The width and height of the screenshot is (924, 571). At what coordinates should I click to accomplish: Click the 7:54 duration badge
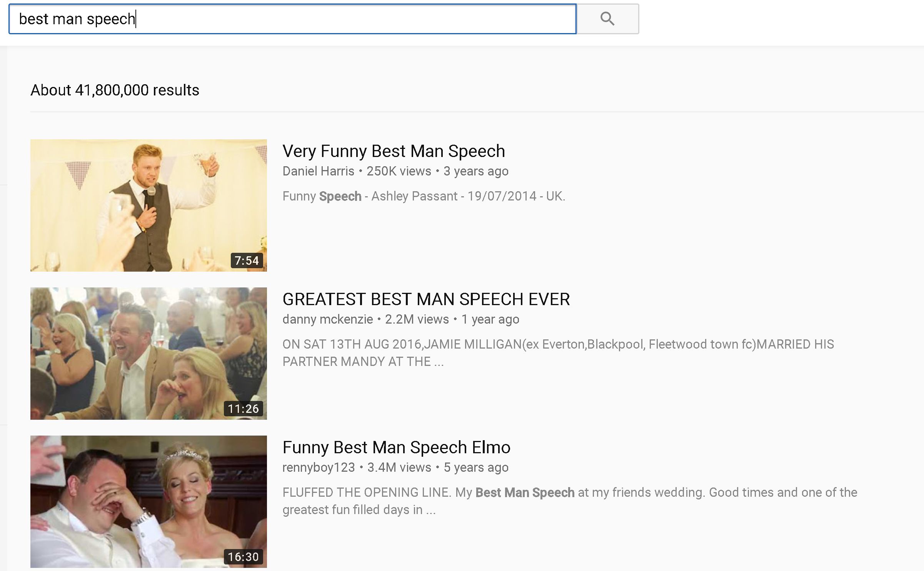pos(247,260)
